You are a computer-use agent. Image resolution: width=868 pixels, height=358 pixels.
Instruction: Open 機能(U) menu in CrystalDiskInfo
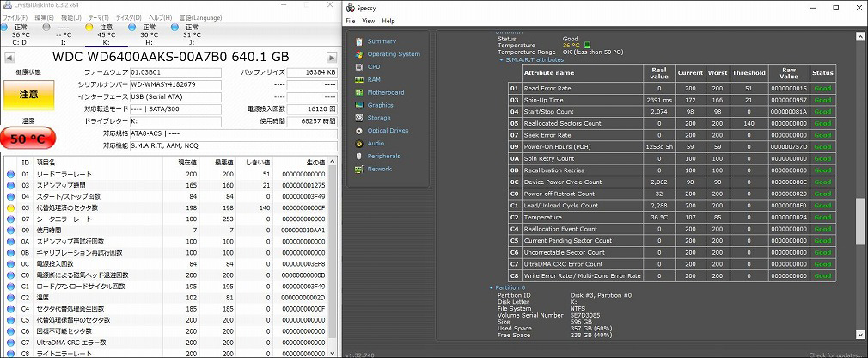(x=70, y=18)
